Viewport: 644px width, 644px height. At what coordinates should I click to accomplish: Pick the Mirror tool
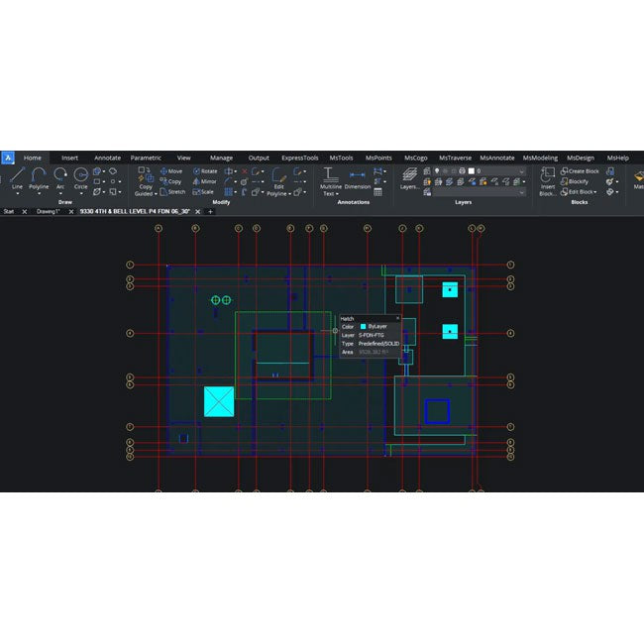204,181
